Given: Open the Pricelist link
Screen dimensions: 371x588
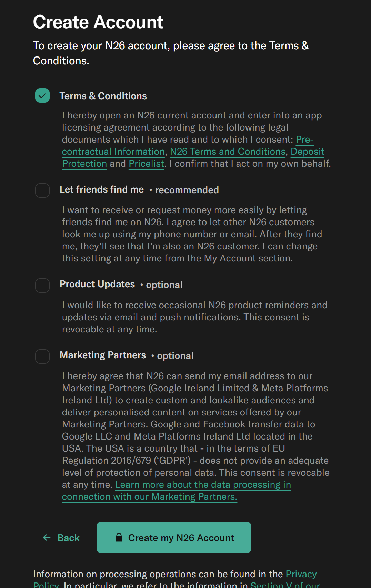Looking at the screenshot, I should 146,164.
